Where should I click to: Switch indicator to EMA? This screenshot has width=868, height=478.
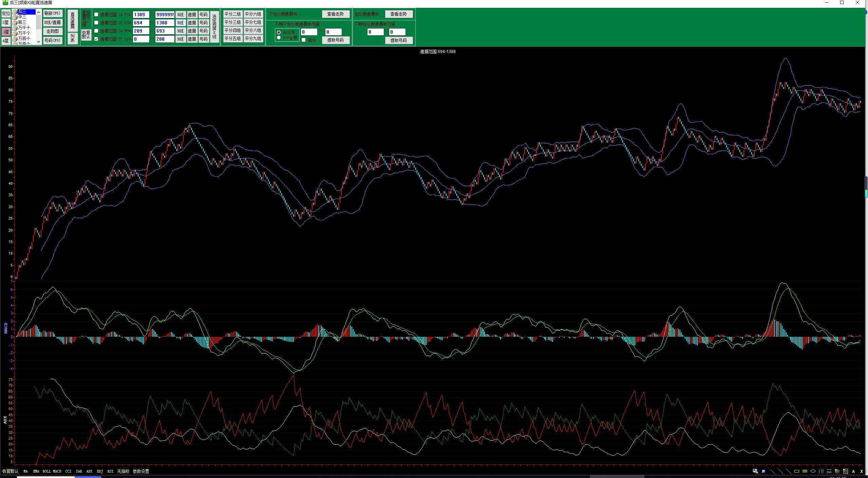(x=36, y=471)
